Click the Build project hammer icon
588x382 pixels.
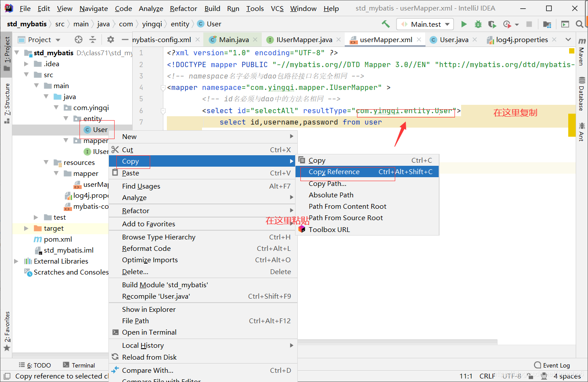pyautogui.click(x=386, y=24)
